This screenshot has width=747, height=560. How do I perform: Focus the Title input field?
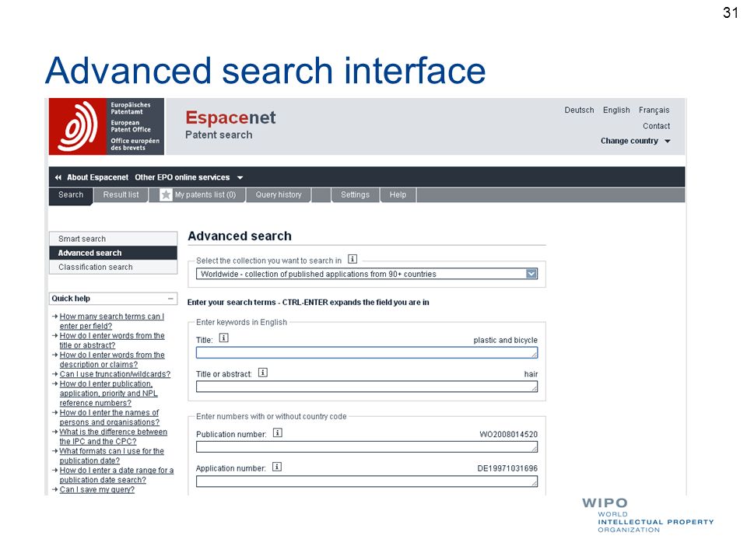click(366, 353)
